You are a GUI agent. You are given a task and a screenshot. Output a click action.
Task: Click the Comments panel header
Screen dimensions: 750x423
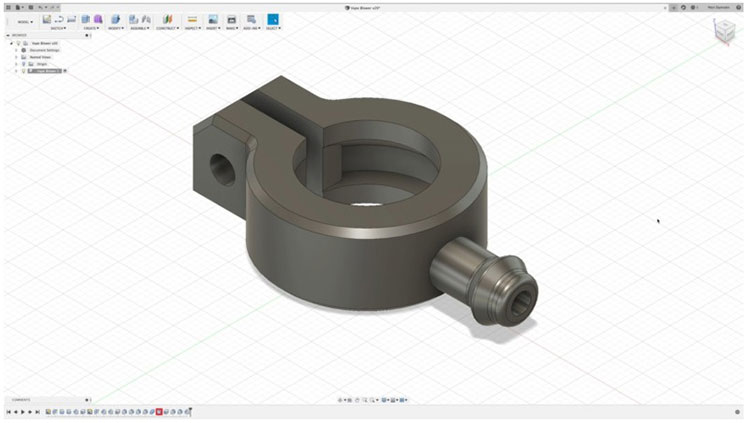tap(47, 400)
